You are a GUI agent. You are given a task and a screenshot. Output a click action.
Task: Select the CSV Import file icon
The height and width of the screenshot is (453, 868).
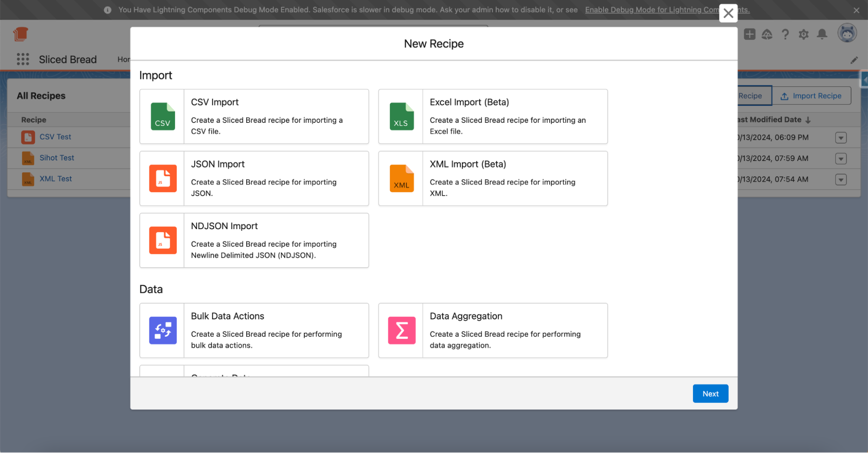click(162, 117)
